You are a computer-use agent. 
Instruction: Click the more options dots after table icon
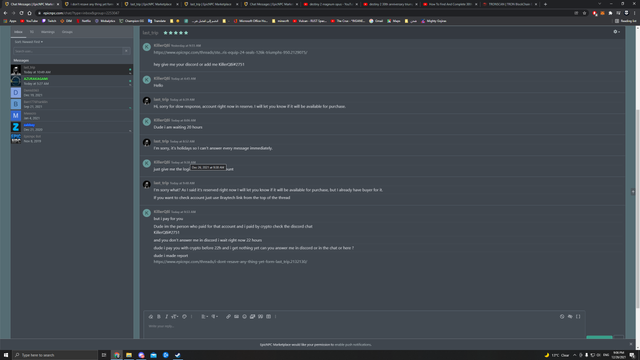click(x=276, y=316)
